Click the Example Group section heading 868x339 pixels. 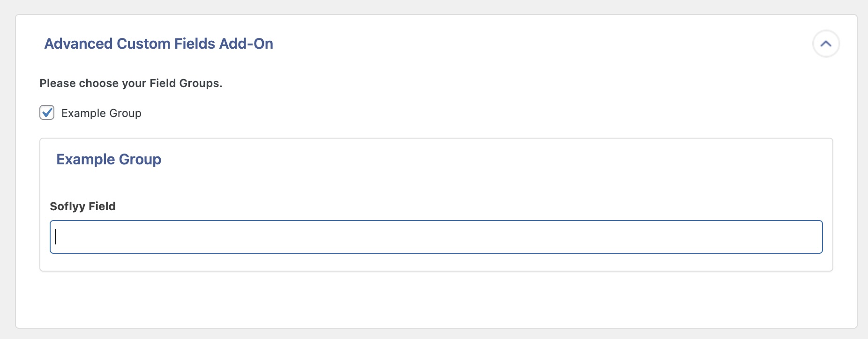pyautogui.click(x=109, y=159)
